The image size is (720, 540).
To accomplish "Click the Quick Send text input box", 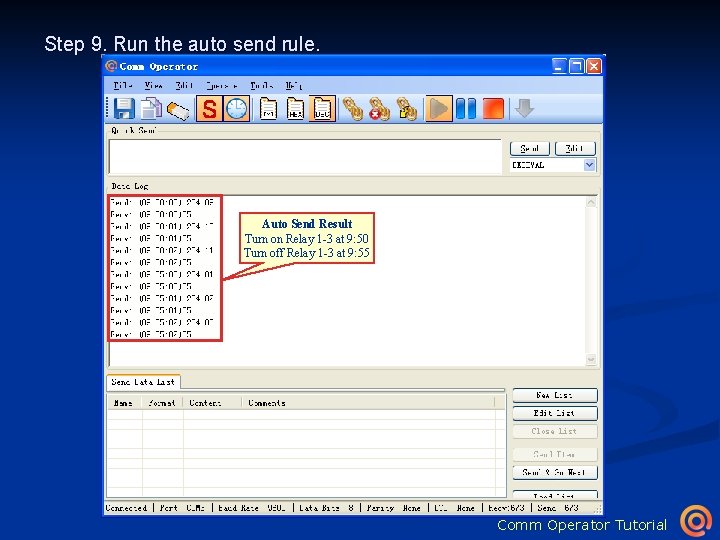I will point(305,157).
